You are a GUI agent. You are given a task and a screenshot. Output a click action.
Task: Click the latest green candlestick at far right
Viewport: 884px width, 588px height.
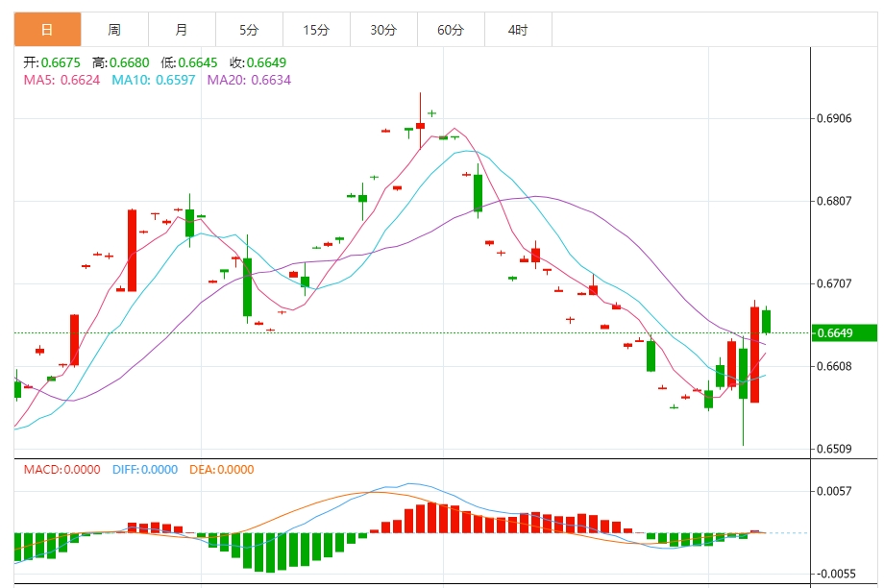(766, 321)
